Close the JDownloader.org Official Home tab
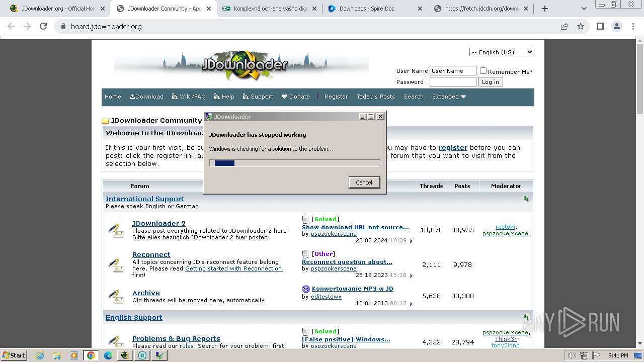The width and height of the screenshot is (644, 362). pyautogui.click(x=103, y=9)
